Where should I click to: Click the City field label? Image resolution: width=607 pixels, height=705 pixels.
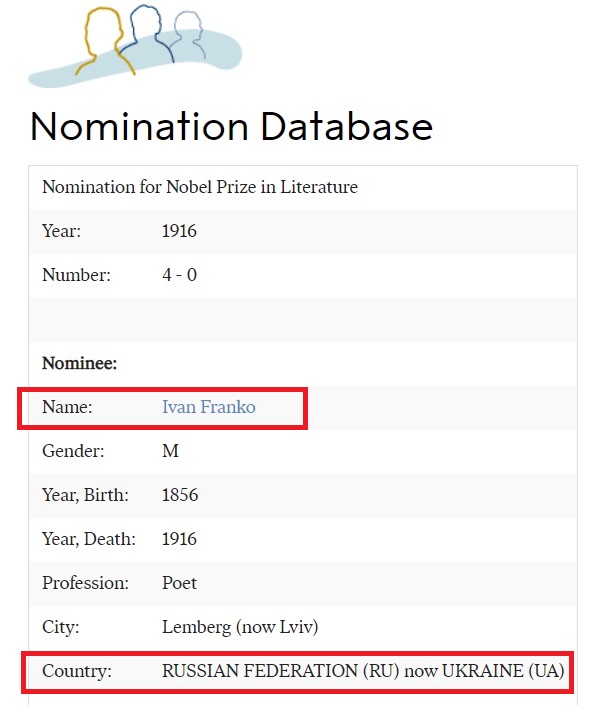coord(60,627)
